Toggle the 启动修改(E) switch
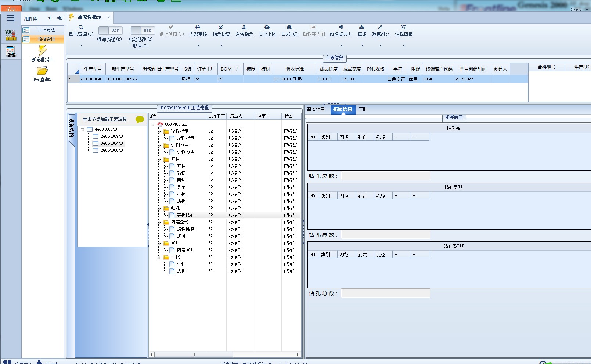The height and width of the screenshot is (364, 591). pos(143,30)
